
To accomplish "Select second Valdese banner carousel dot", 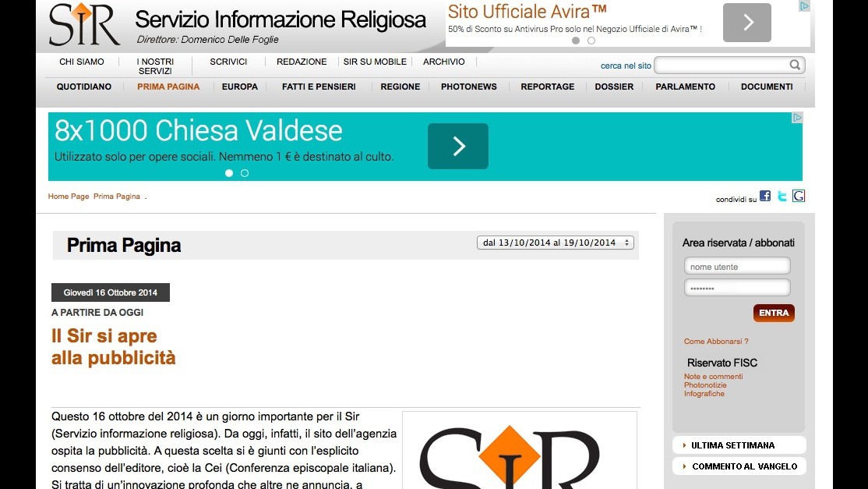I will [244, 173].
